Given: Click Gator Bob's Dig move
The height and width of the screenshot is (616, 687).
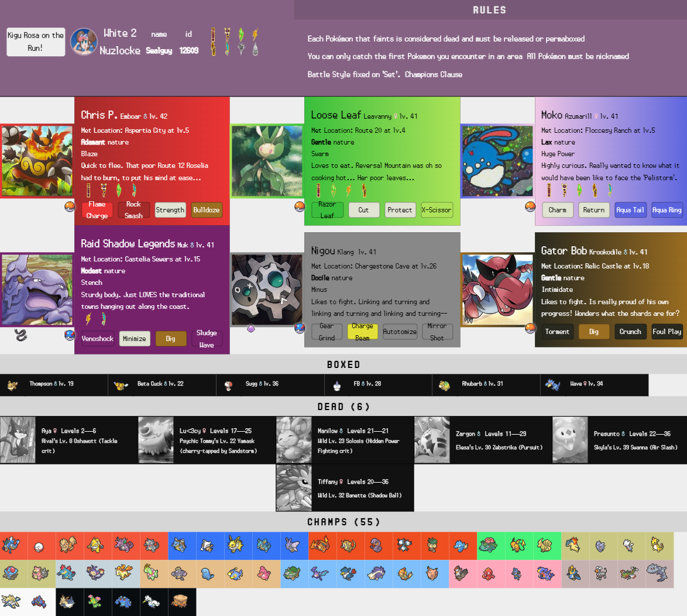Looking at the screenshot, I should (594, 332).
